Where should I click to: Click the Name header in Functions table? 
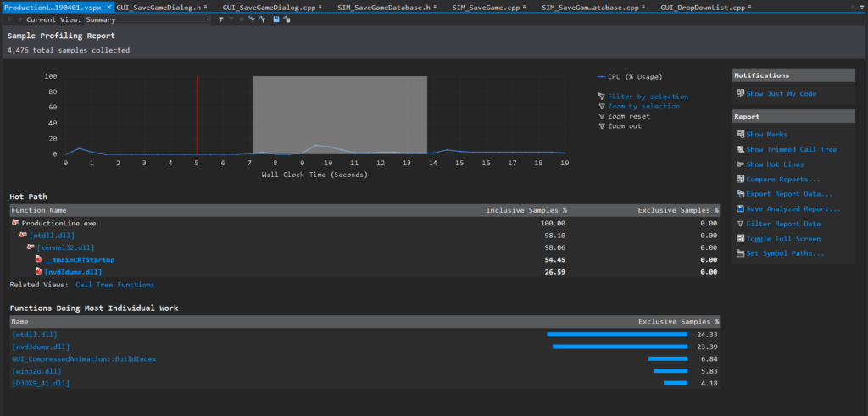[20, 321]
